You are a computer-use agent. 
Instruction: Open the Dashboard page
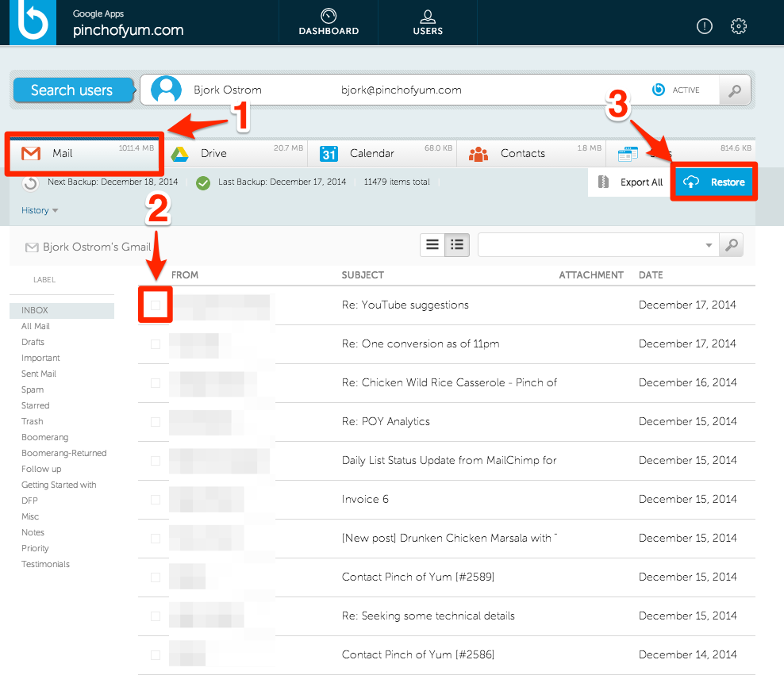pyautogui.click(x=329, y=22)
